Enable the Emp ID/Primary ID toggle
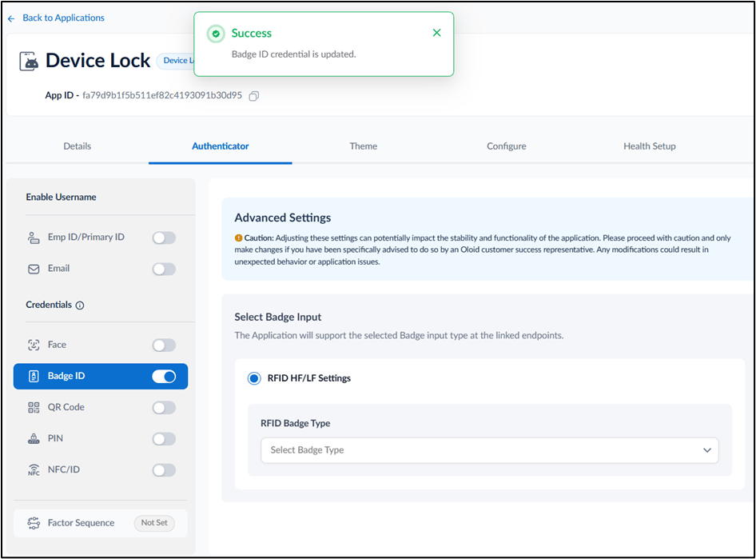 tap(164, 238)
